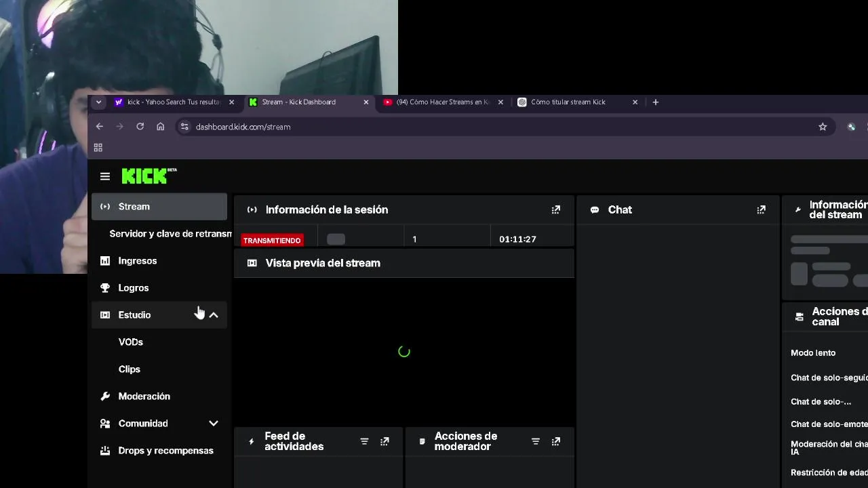Viewport: 868px width, 488px height.
Task: Open the tab search dropdown arrow
Action: click(x=99, y=102)
